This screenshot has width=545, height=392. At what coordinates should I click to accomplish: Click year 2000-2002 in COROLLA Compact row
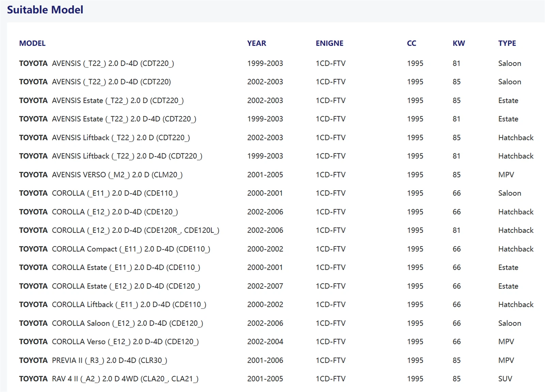point(265,249)
